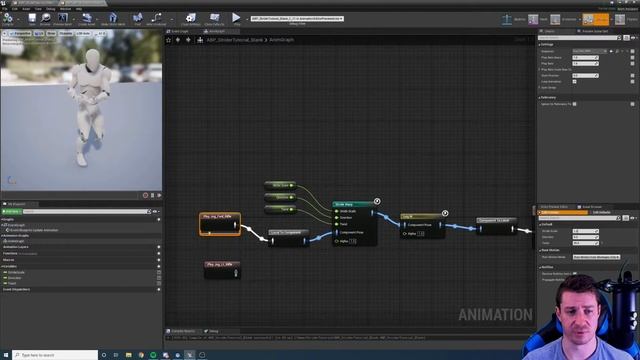Select the Stride Warp graph node
640x360 pixels.
(x=354, y=223)
